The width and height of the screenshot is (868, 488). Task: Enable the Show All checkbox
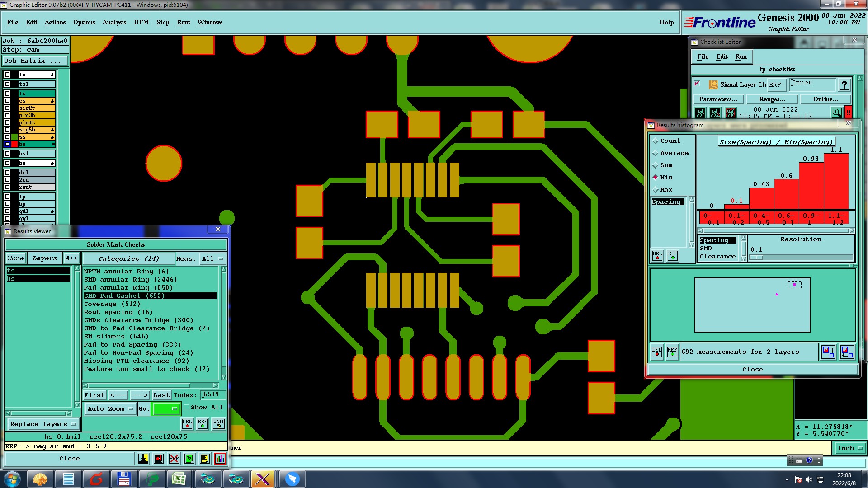pos(187,408)
